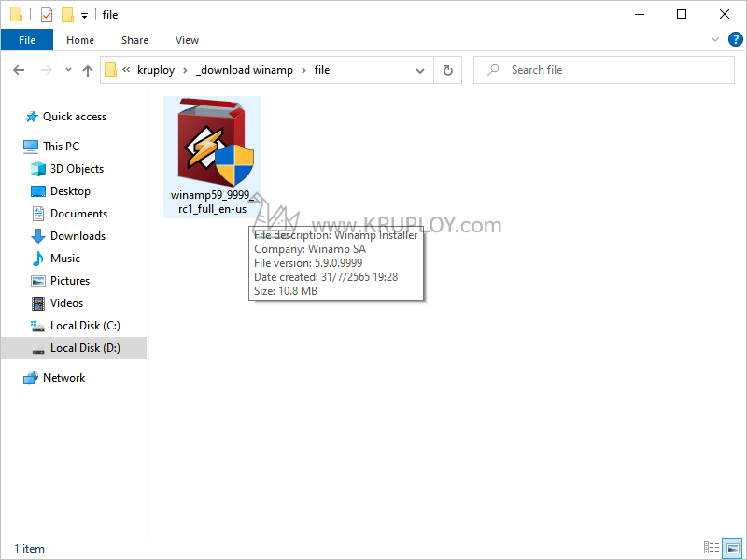Open Network label in navigation pane
Screen dimensions: 747x560
tap(63, 378)
